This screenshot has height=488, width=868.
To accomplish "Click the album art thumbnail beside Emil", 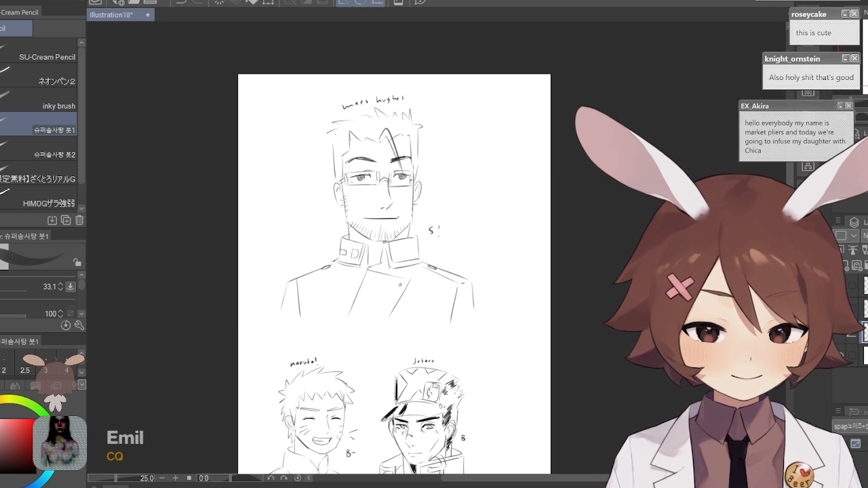I will point(60,443).
